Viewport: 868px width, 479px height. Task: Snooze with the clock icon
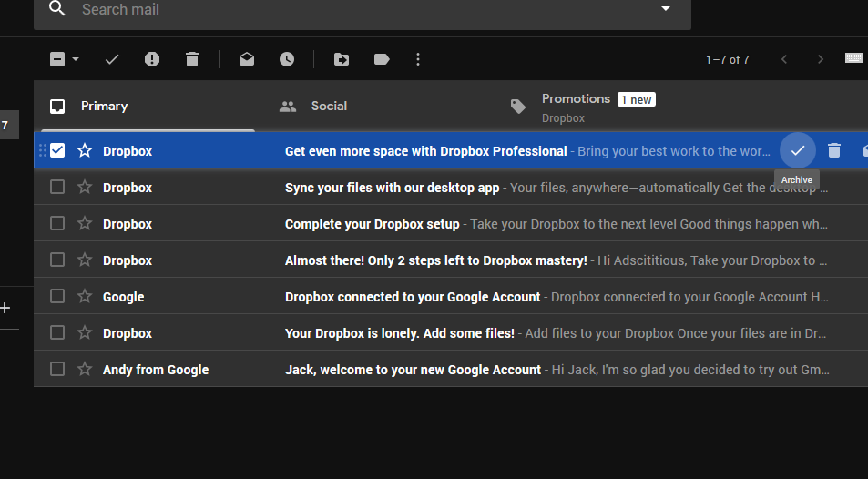pyautogui.click(x=287, y=59)
